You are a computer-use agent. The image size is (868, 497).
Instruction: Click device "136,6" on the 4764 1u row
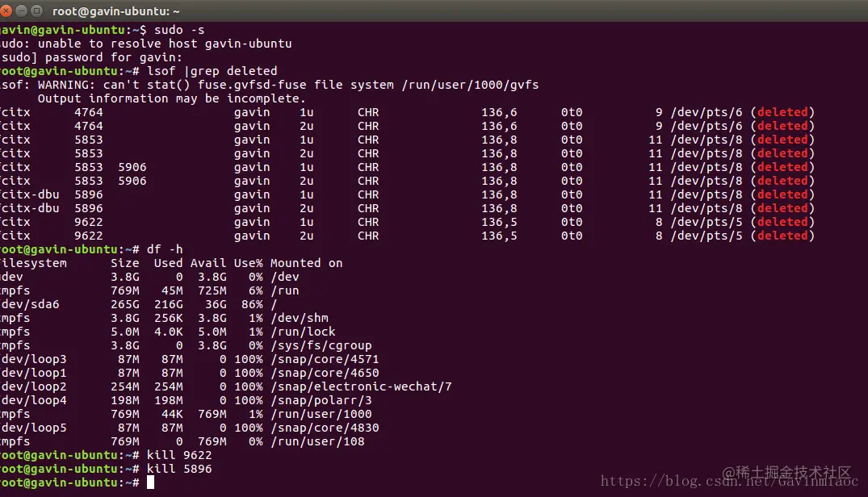click(499, 112)
